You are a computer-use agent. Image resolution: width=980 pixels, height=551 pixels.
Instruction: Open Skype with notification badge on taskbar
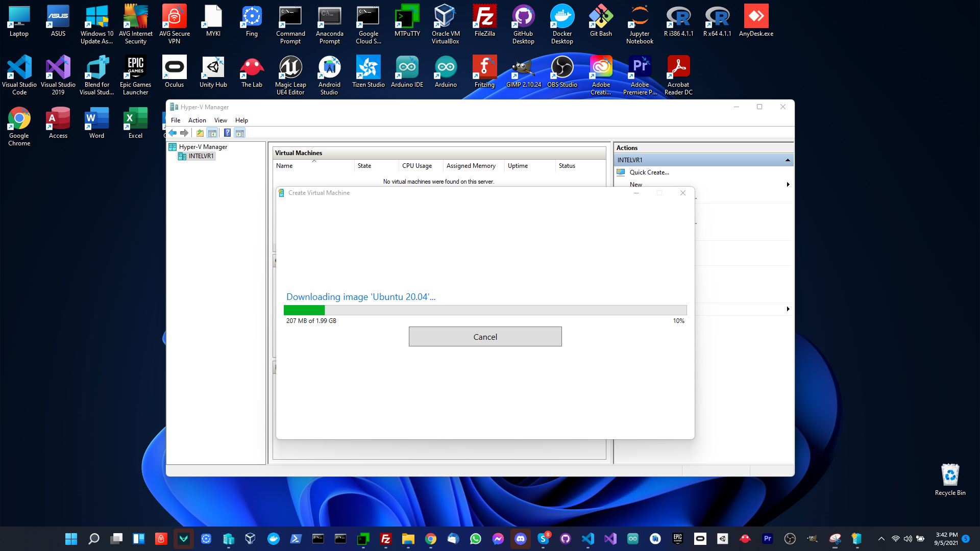543,539
